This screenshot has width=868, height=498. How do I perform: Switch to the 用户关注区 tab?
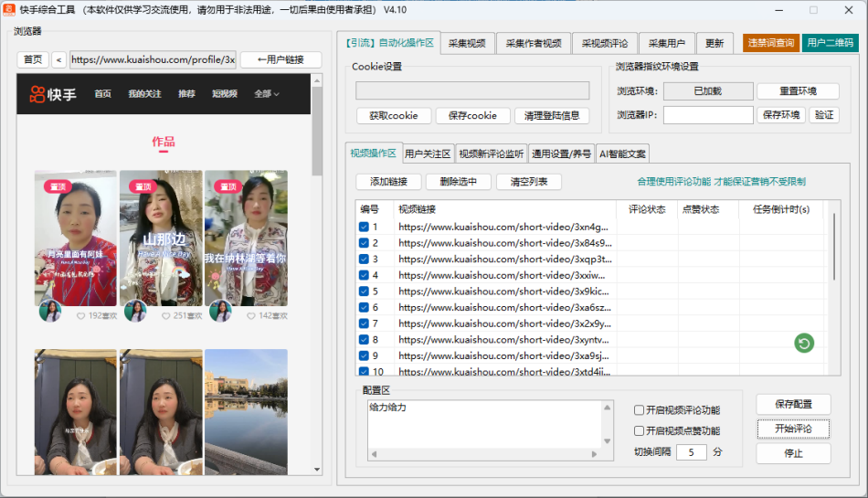[427, 154]
